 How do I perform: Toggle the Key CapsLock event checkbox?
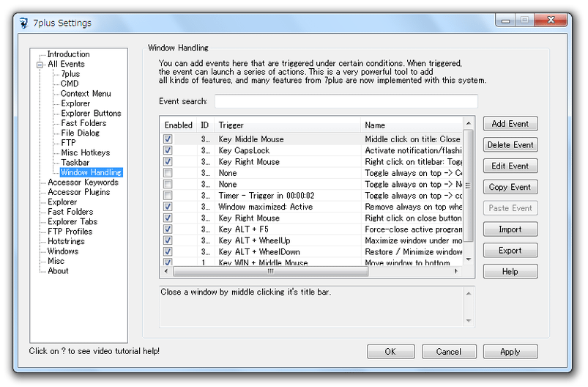(168, 150)
